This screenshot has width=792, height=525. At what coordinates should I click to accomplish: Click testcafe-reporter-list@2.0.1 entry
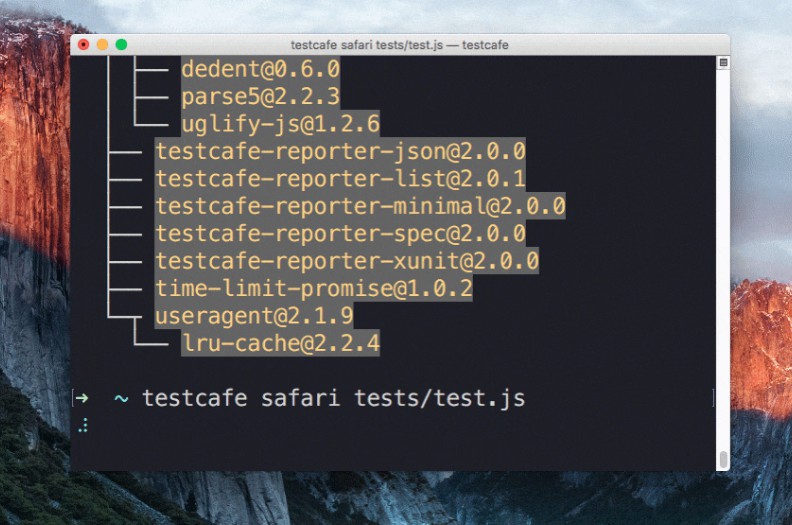[x=340, y=179]
